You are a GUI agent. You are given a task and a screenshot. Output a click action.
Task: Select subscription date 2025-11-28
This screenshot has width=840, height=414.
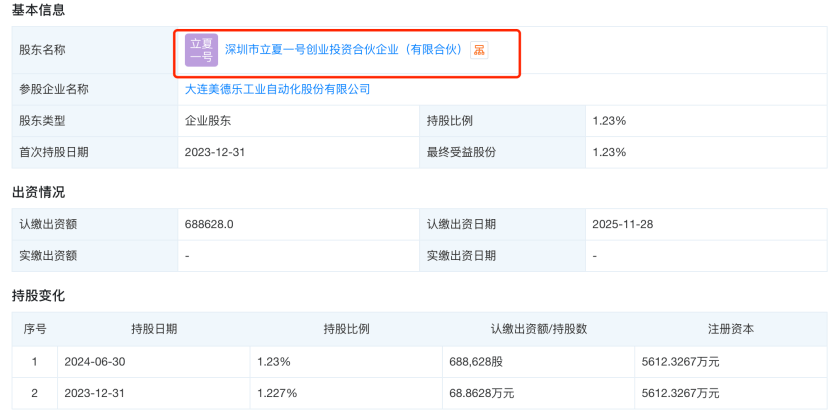[x=622, y=224]
